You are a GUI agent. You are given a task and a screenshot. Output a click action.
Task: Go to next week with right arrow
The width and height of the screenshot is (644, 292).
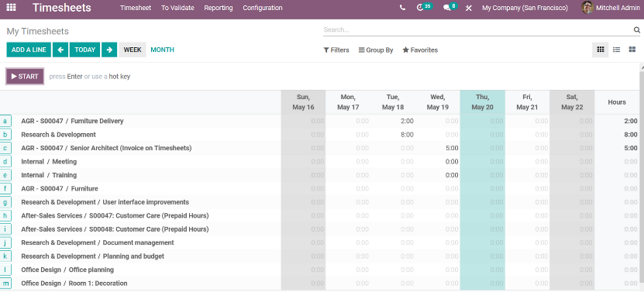click(109, 50)
